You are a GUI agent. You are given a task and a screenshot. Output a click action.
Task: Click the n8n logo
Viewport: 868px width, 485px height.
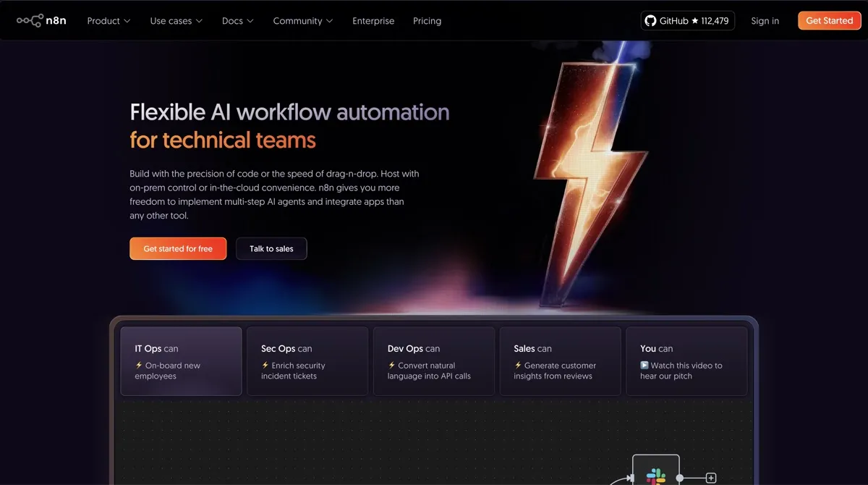[41, 20]
